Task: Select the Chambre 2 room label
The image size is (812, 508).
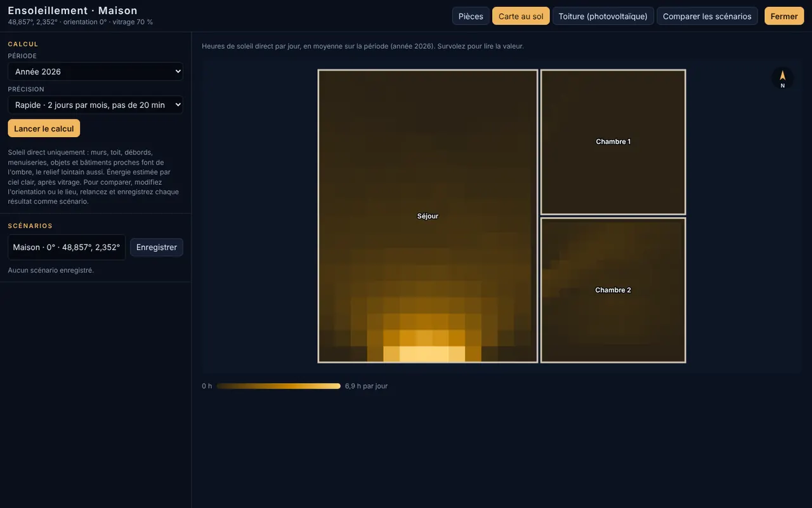Action: (613, 290)
